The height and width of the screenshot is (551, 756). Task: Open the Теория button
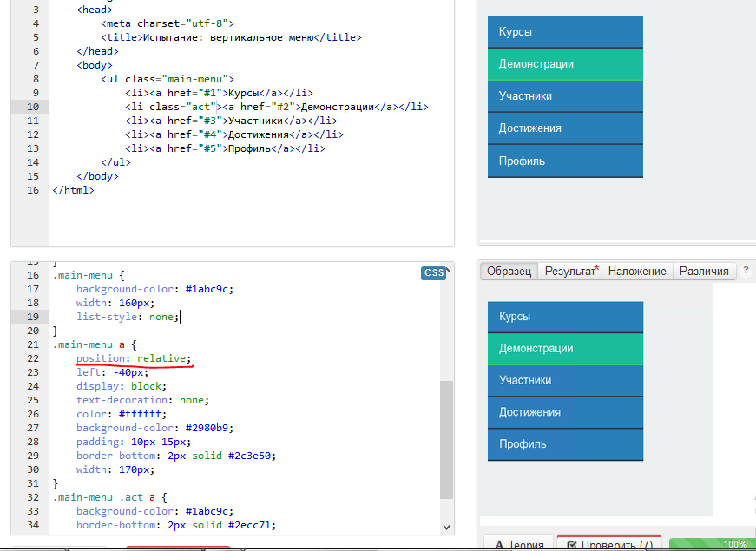pos(519,543)
